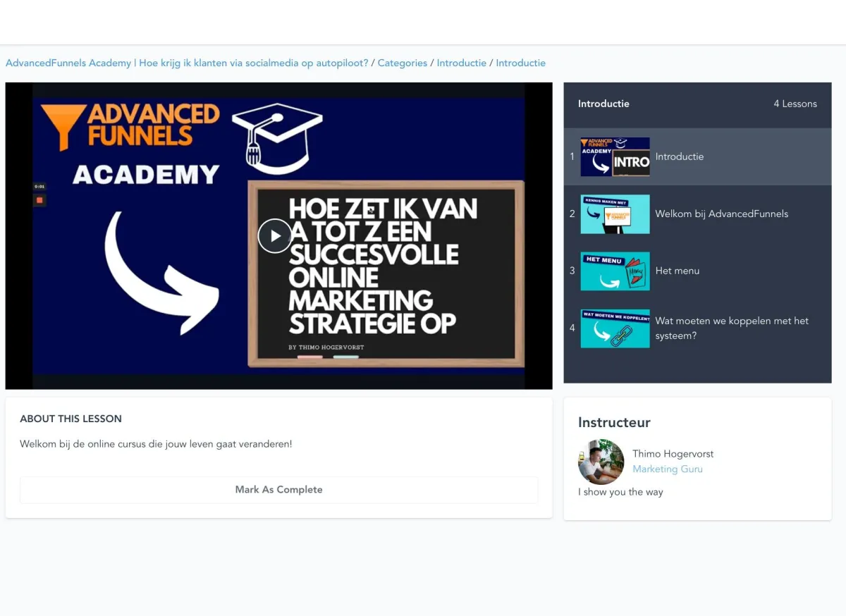This screenshot has height=616, width=846.
Task: Click the Instructeur heading
Action: tap(614, 422)
